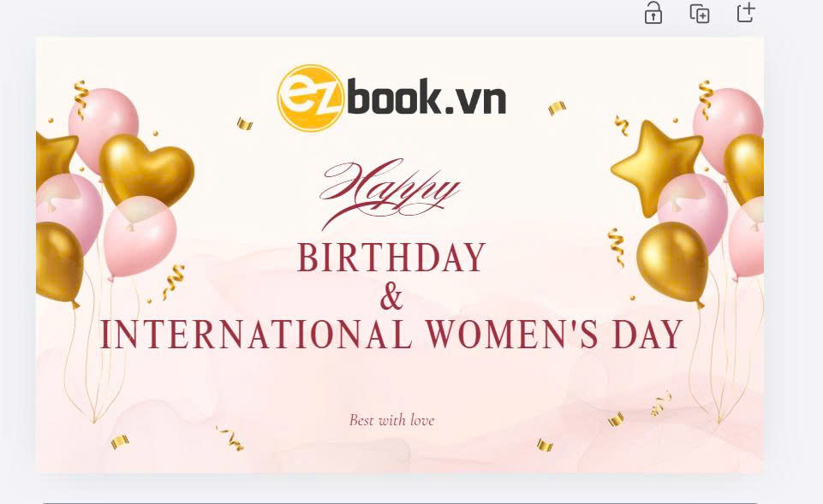Select the orange 'ez' circle in logo
This screenshot has height=504, width=823.
310,98
